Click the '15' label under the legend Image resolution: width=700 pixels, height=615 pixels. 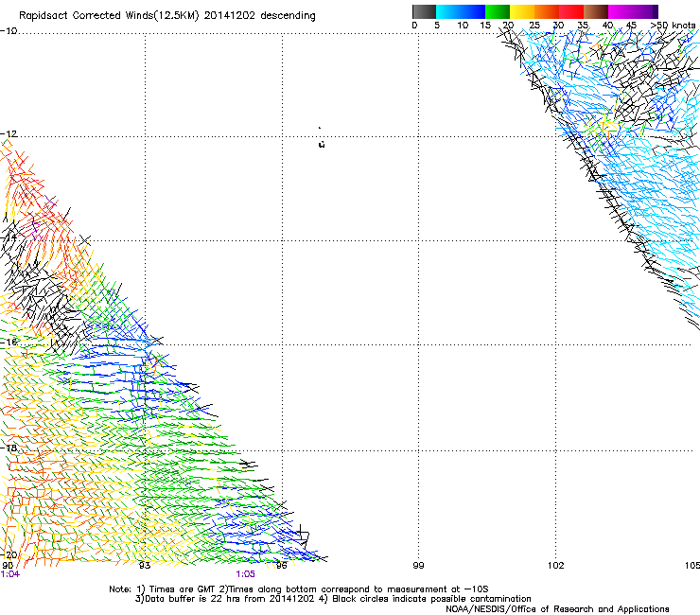[485, 26]
